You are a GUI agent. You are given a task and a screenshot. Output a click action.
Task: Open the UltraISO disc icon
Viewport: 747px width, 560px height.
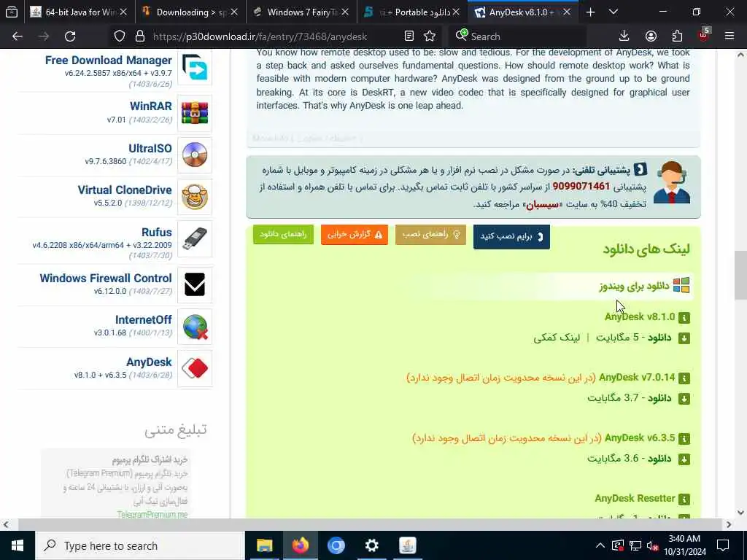click(x=195, y=155)
